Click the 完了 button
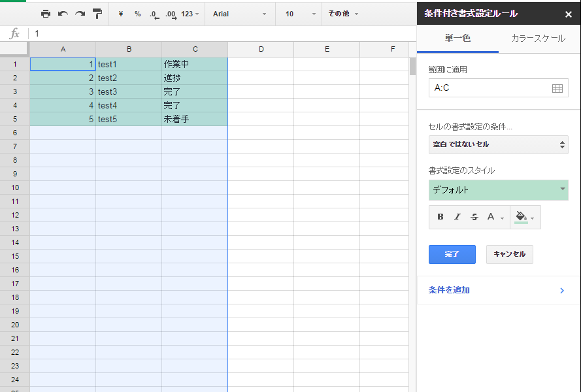Viewport: 581px width, 392px height. (452, 254)
